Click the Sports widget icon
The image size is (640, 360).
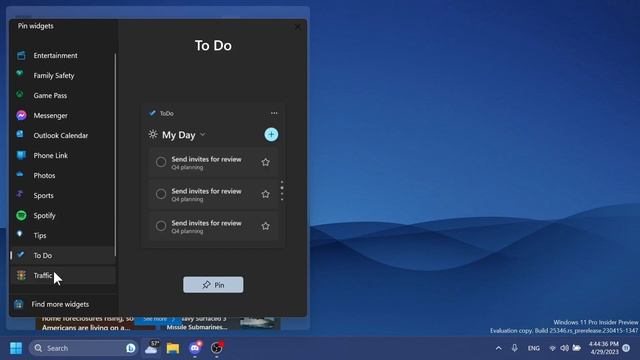click(20, 194)
